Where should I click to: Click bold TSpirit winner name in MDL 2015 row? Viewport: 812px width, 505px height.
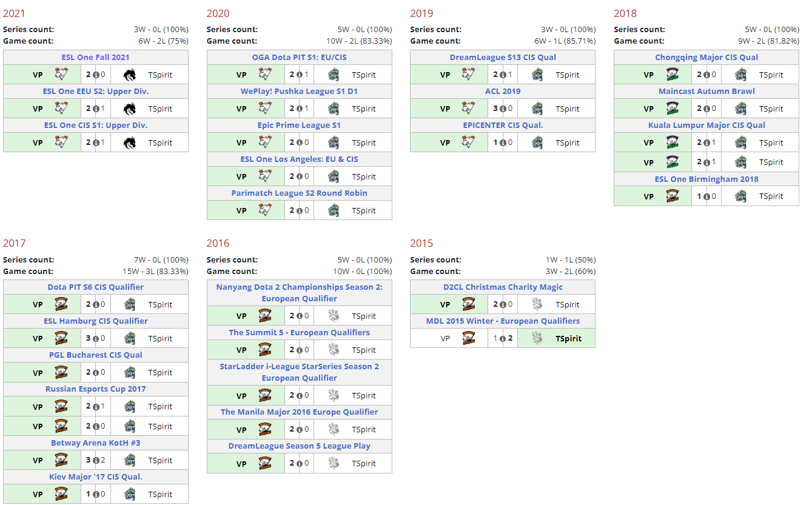pyautogui.click(x=568, y=338)
